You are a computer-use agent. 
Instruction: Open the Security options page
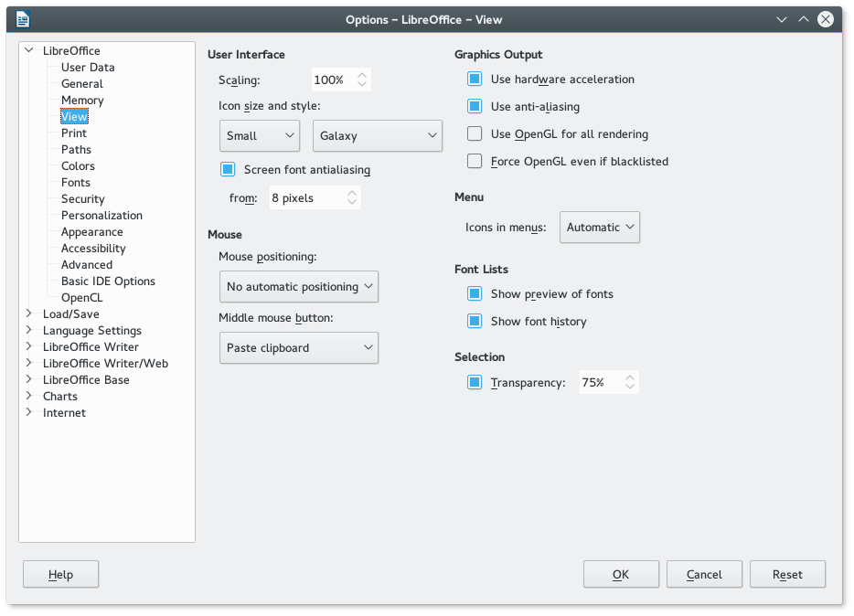coord(83,198)
